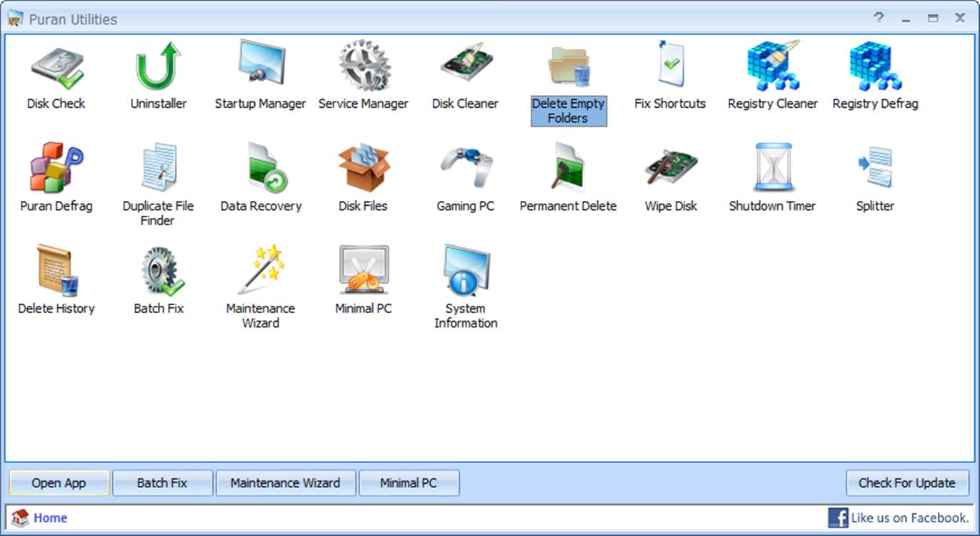Screen dimensions: 980x536
Task: Open the Gaming PC controller icon
Action: [x=466, y=167]
